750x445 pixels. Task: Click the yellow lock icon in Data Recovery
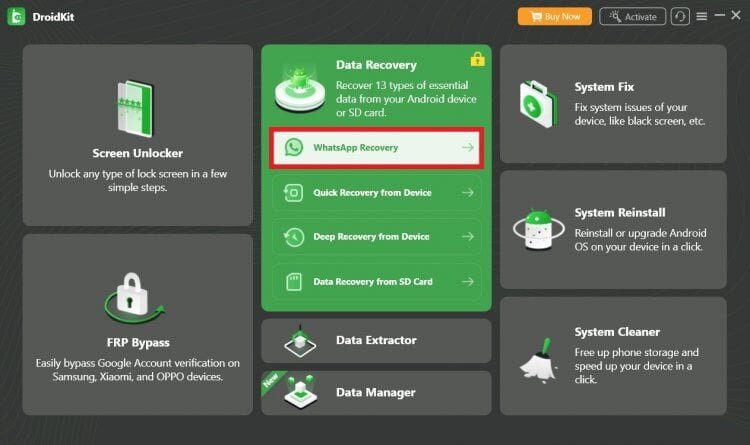click(477, 59)
